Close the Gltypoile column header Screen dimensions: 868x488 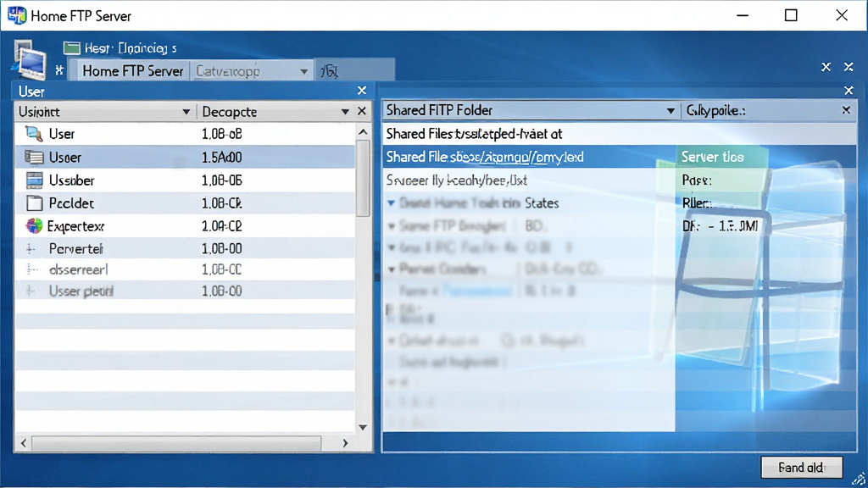[846, 110]
